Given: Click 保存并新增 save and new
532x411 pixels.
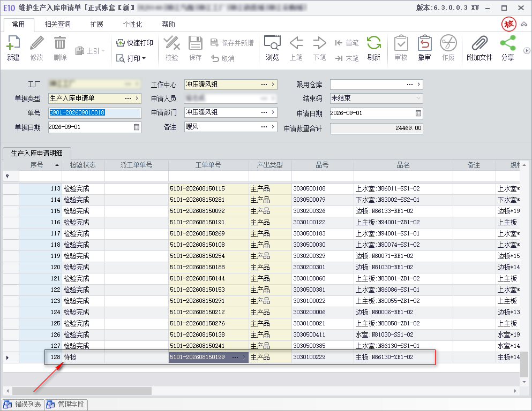Looking at the screenshot, I should pos(232,43).
